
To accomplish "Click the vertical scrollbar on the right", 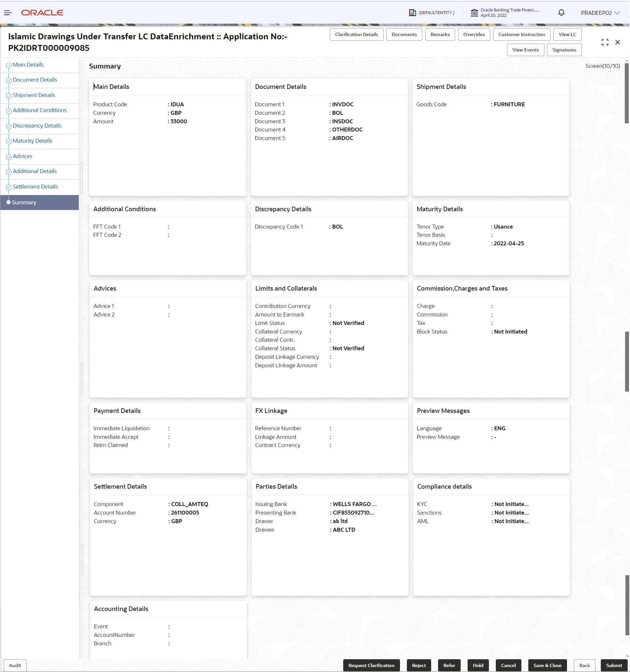I will (x=627, y=93).
